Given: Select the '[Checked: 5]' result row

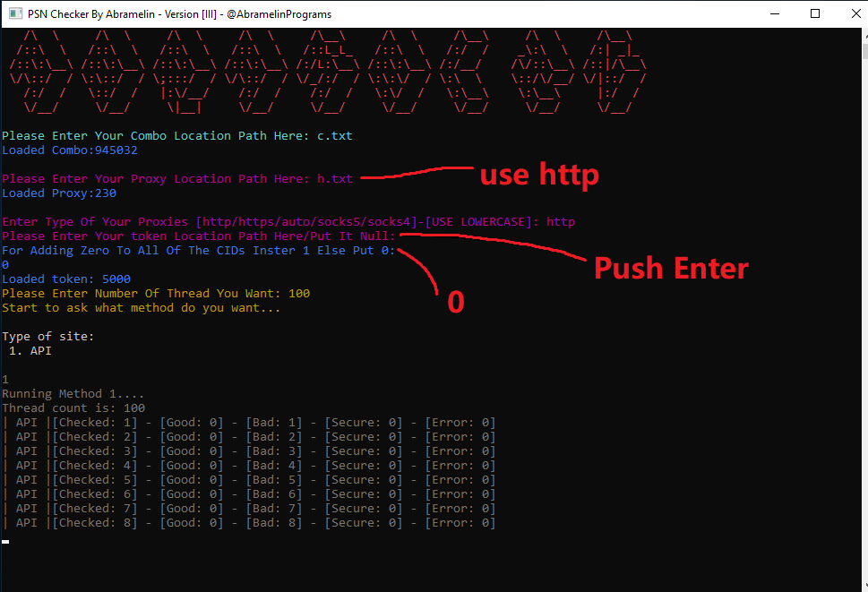Looking at the screenshot, I should coord(249,480).
